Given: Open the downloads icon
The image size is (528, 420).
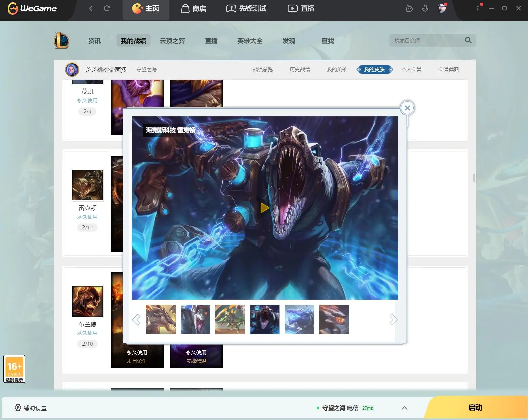Looking at the screenshot, I should [x=425, y=8].
